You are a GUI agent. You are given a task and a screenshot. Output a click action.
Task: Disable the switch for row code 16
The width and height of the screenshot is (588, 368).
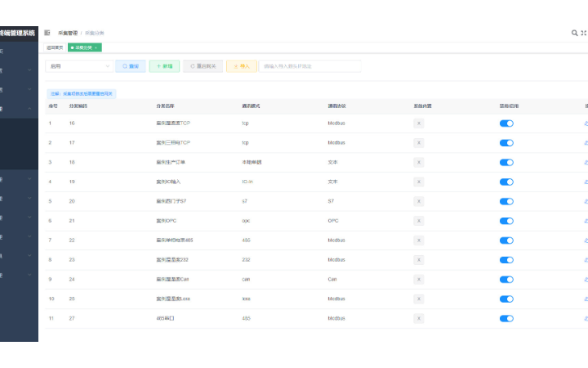pyautogui.click(x=506, y=123)
